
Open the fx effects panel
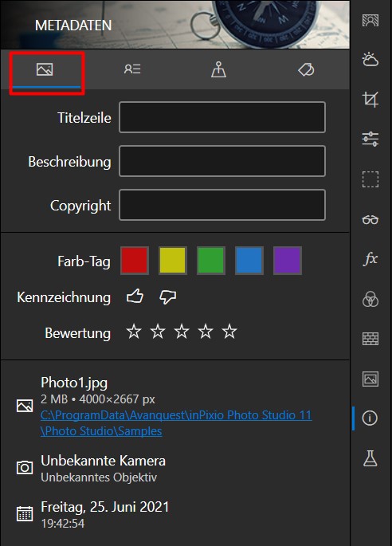coord(370,259)
